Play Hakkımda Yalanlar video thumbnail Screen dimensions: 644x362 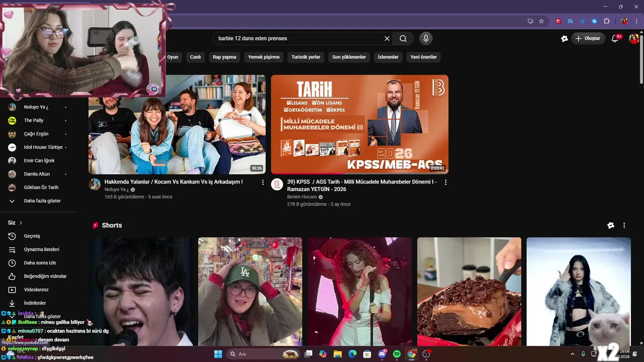(x=177, y=124)
